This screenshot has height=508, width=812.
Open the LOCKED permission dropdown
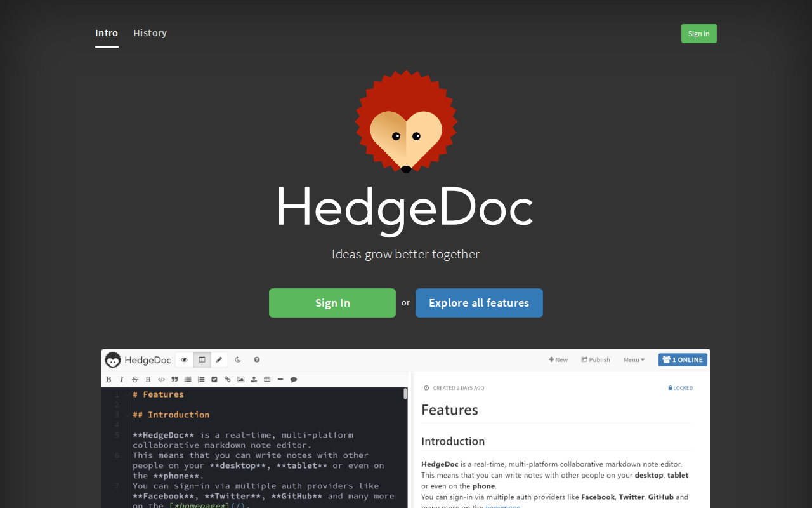click(681, 388)
